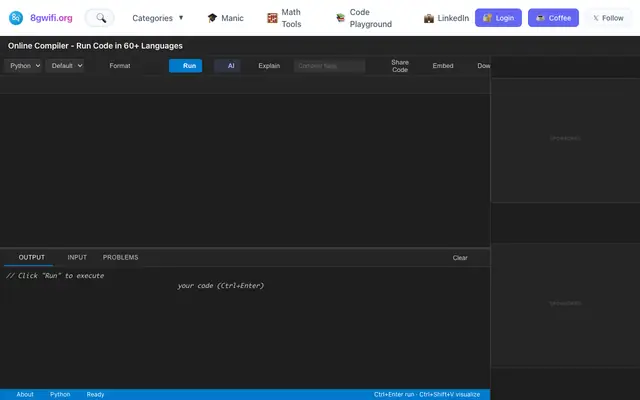Switch to the INPUT tab
The image size is (640, 400).
(x=77, y=258)
